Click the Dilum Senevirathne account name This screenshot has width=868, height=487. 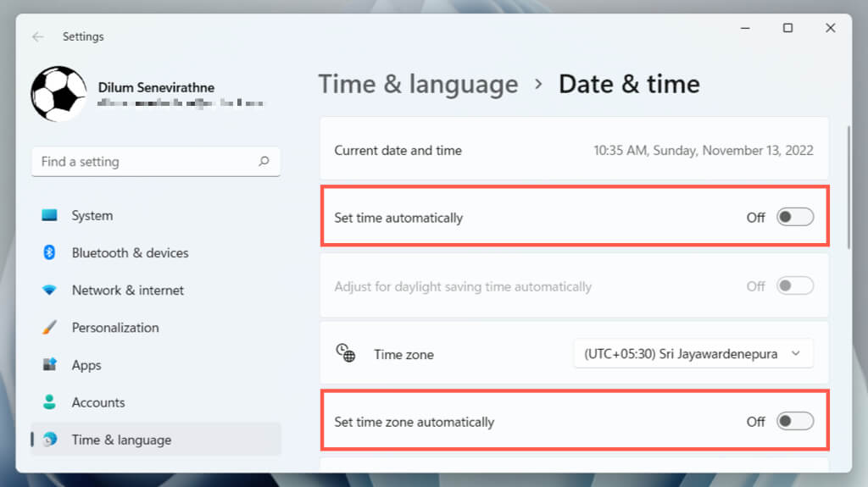coord(156,87)
